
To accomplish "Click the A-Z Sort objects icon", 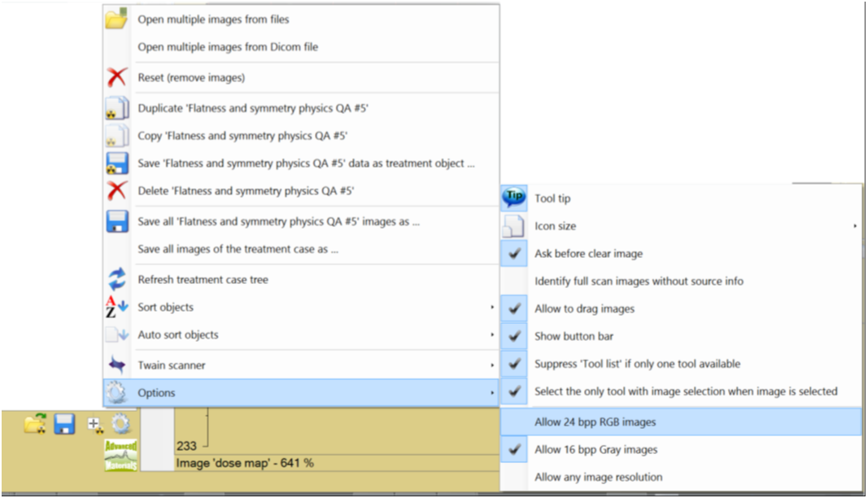I will point(116,307).
